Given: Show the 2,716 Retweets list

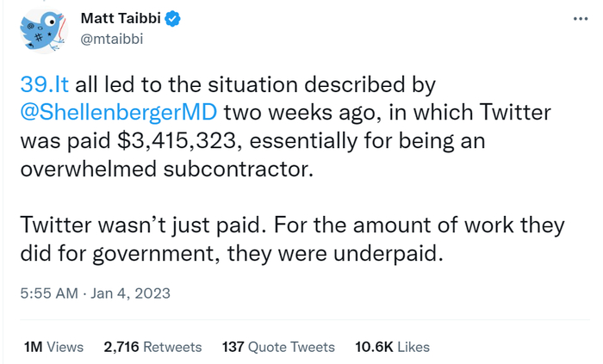Looking at the screenshot, I should click(152, 347).
